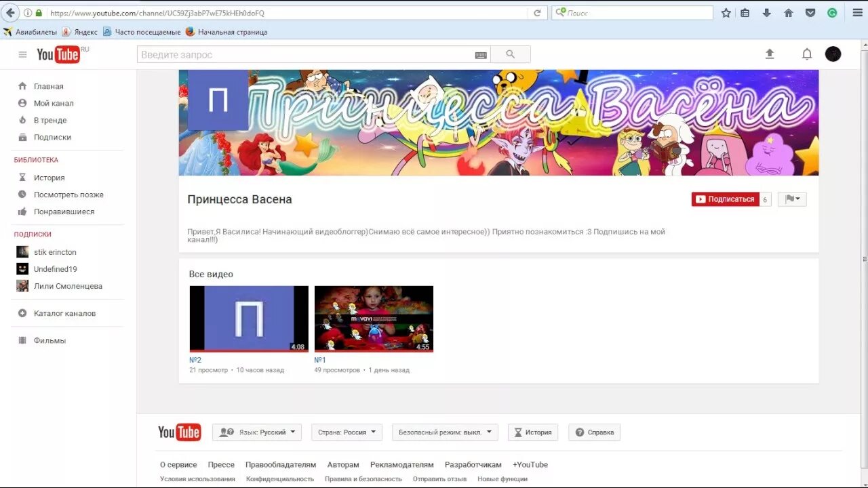868x488 pixels.
Task: Click in the browser address bar
Action: 285,13
